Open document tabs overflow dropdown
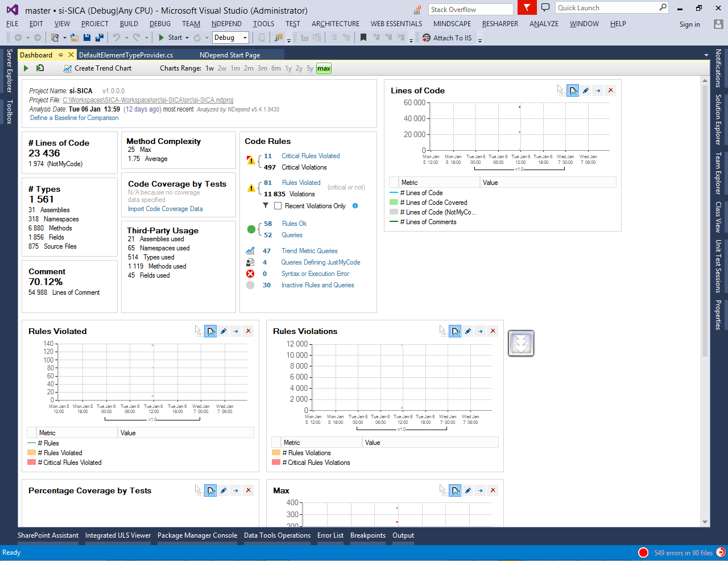Viewport: 728px width, 561px height. point(706,55)
